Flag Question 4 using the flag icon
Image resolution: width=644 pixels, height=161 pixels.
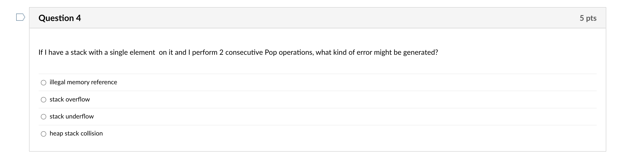(x=20, y=17)
